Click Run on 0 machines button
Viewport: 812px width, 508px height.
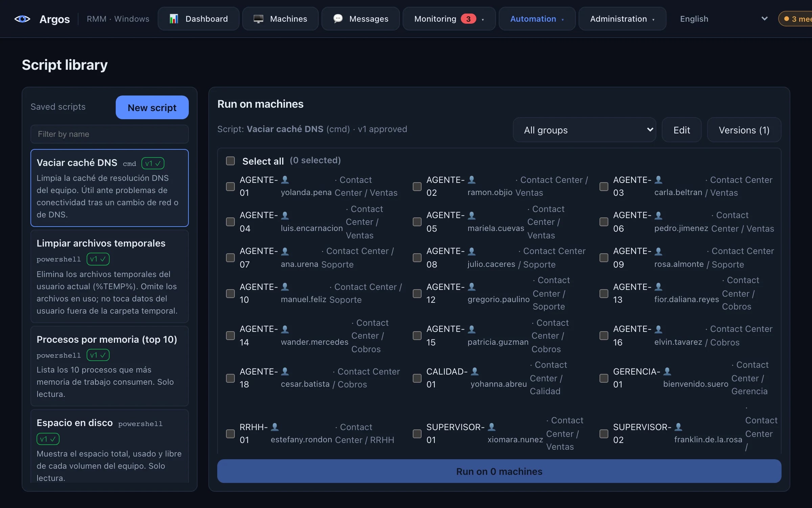coord(499,471)
